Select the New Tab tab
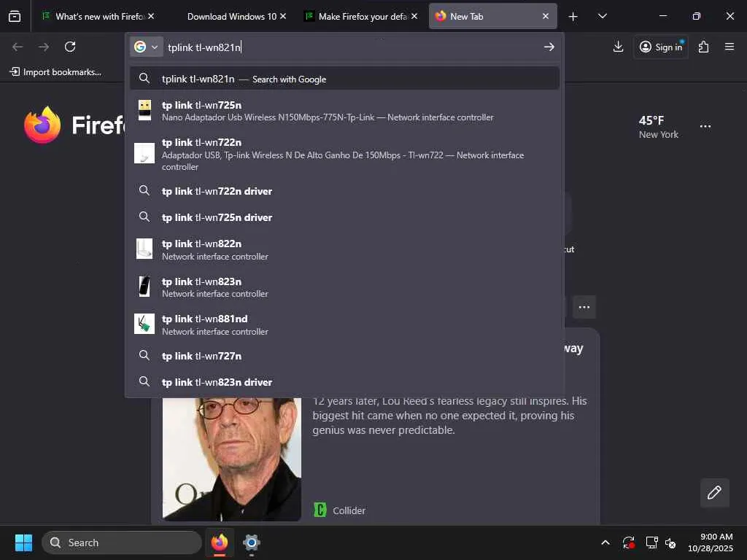Image resolution: width=747 pixels, height=560 pixels. click(491, 16)
